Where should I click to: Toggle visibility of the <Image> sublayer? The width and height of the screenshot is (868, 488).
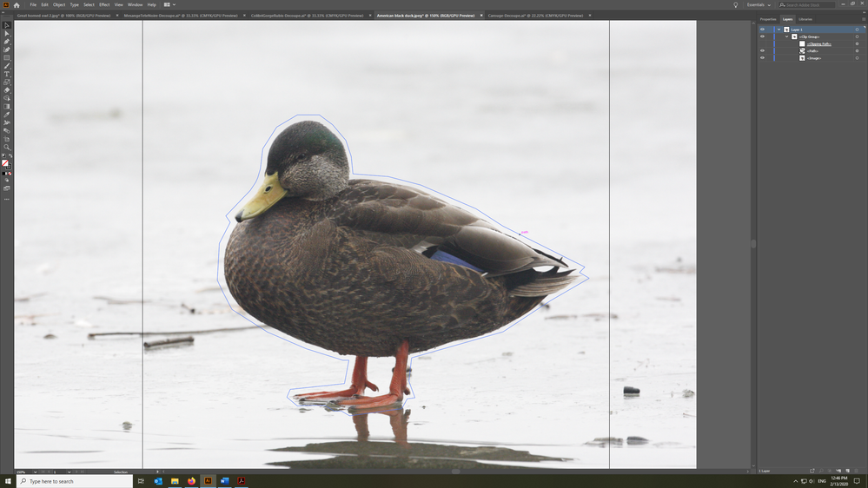pos(762,58)
